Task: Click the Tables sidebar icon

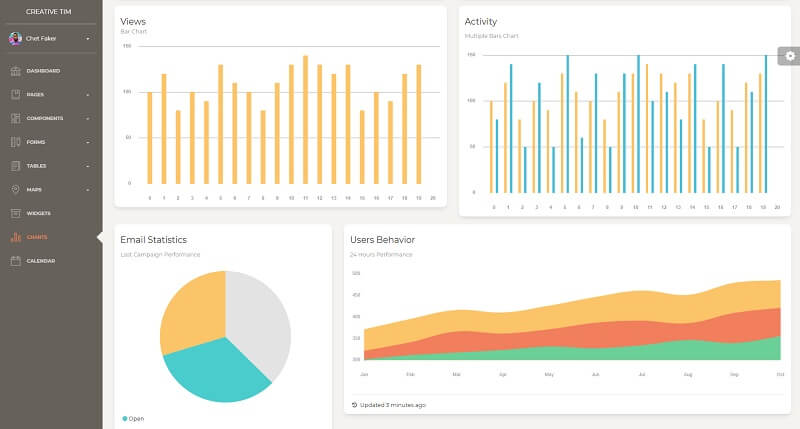Action: click(x=15, y=166)
